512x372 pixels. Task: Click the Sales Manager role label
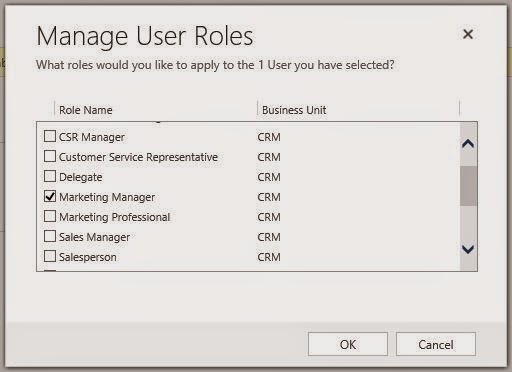[94, 237]
